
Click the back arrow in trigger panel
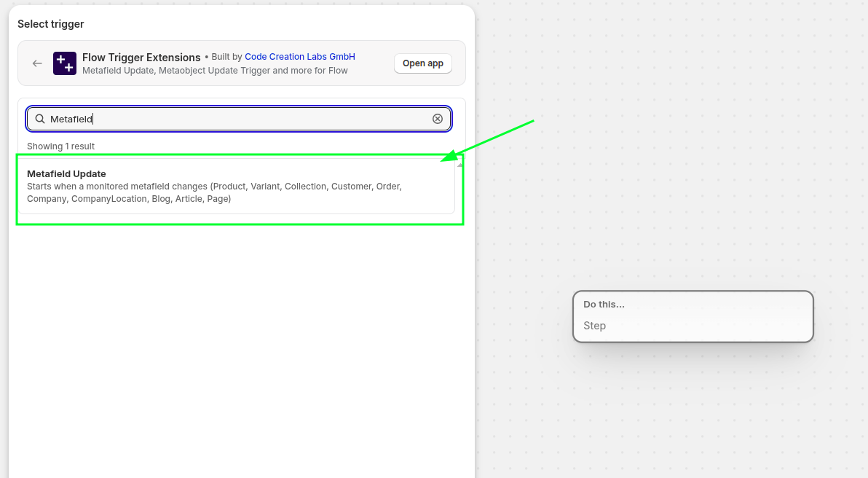[37, 63]
